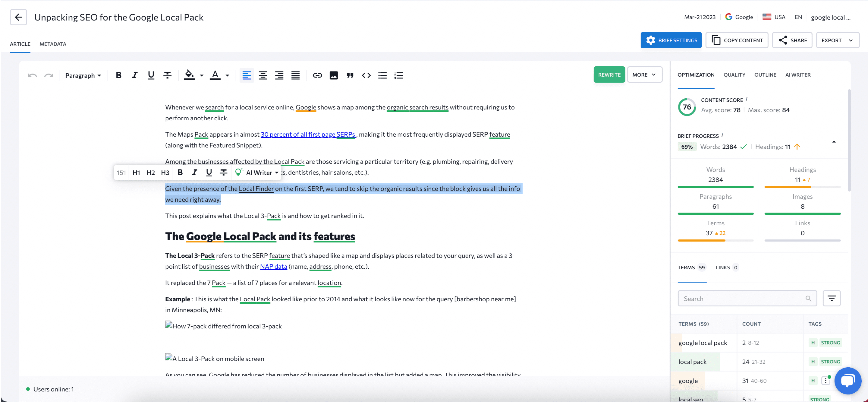Expand the Paragraph style dropdown

pos(83,75)
